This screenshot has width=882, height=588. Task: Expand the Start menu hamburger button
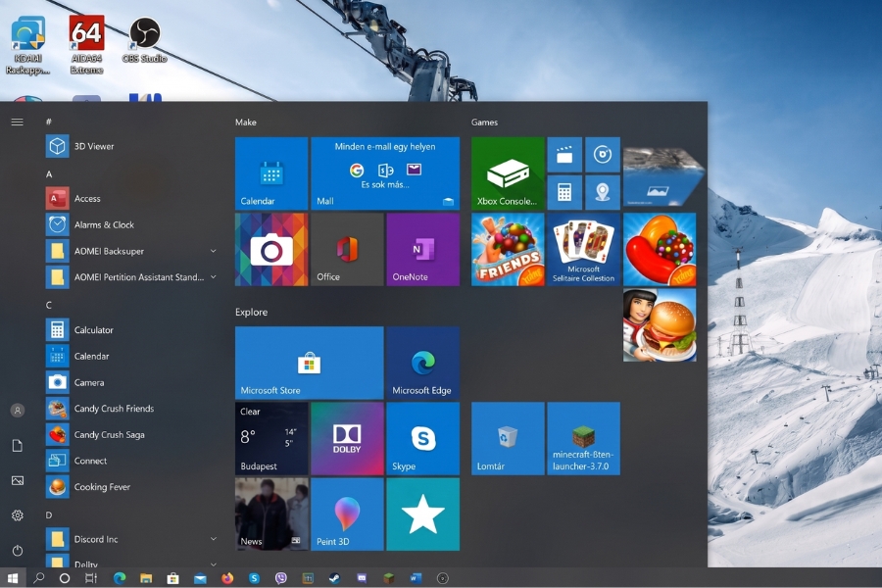click(18, 122)
